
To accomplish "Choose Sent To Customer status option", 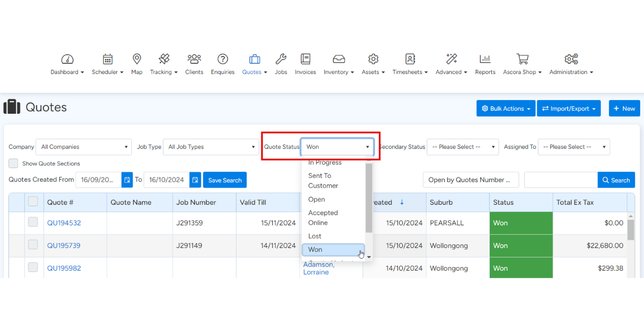I will [x=323, y=181].
